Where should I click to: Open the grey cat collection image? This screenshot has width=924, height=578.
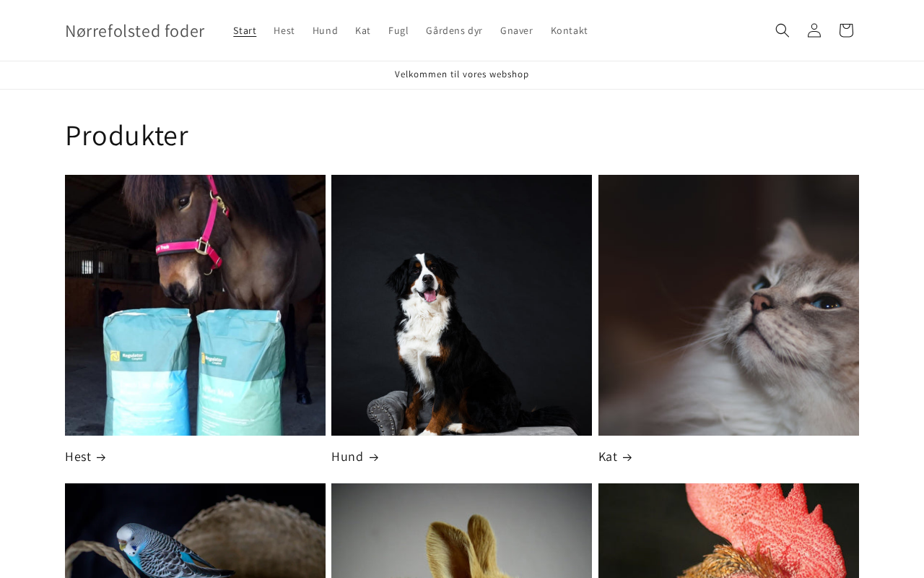point(728,305)
